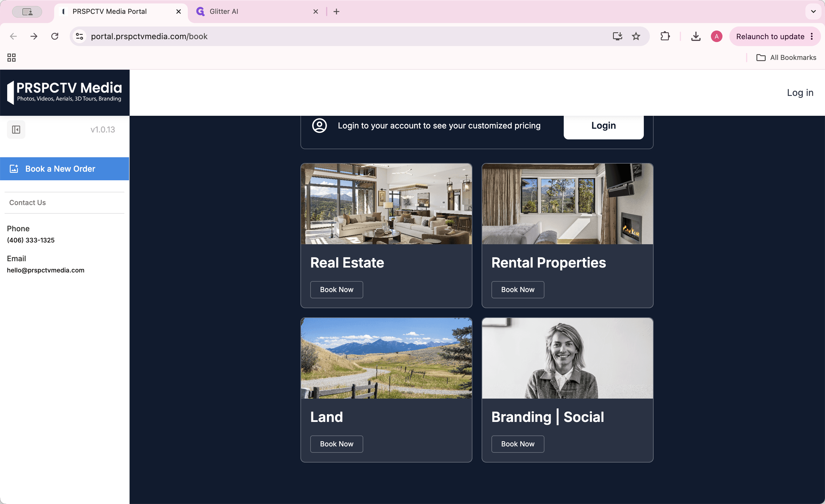Image resolution: width=825 pixels, height=504 pixels.
Task: Click the version label v1.0.13
Action: [x=103, y=130]
